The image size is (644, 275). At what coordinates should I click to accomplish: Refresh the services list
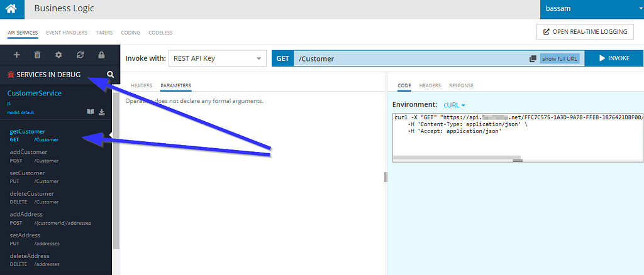(80, 55)
